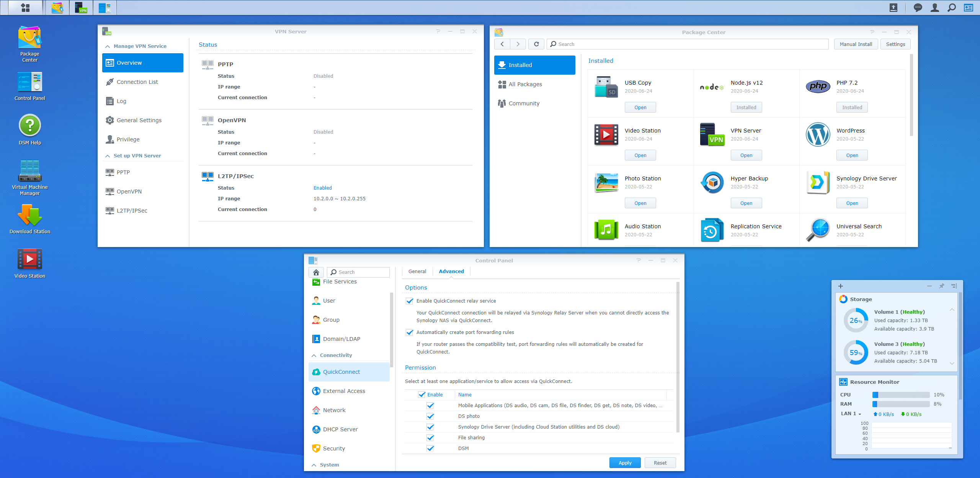980x478 pixels.
Task: Click the Universal Search package icon
Action: pos(818,230)
